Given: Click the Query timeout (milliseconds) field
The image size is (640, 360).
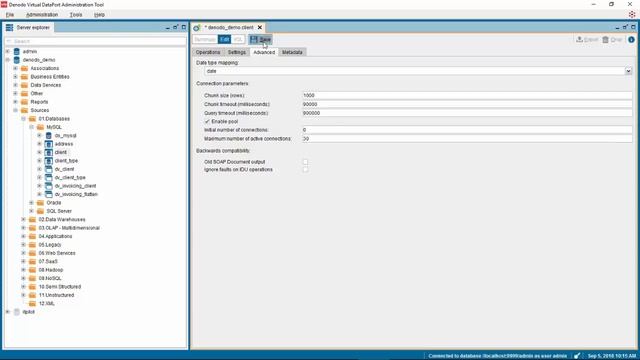Looking at the screenshot, I should pyautogui.click(x=467, y=113).
